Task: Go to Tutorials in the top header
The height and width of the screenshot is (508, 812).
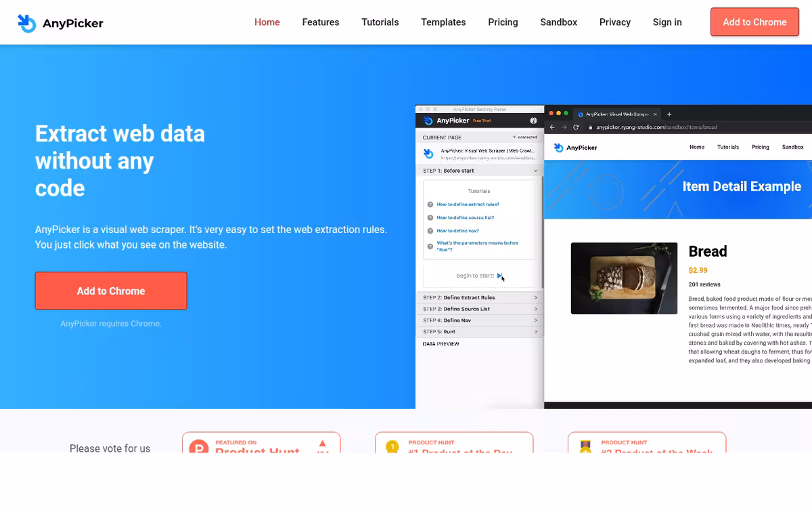Action: [x=380, y=22]
